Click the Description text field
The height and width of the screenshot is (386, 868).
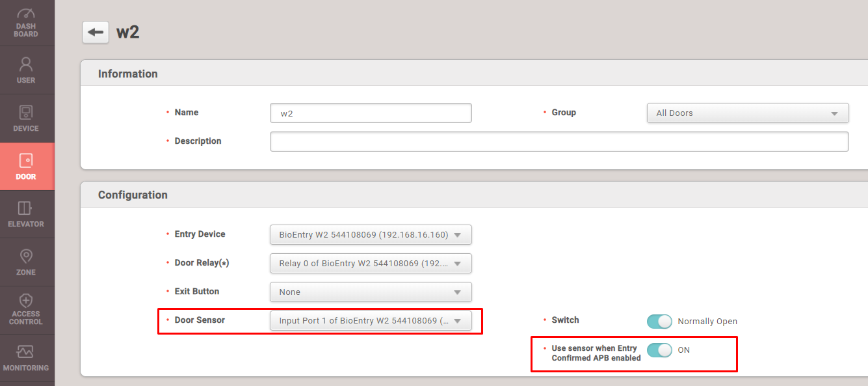click(x=559, y=142)
